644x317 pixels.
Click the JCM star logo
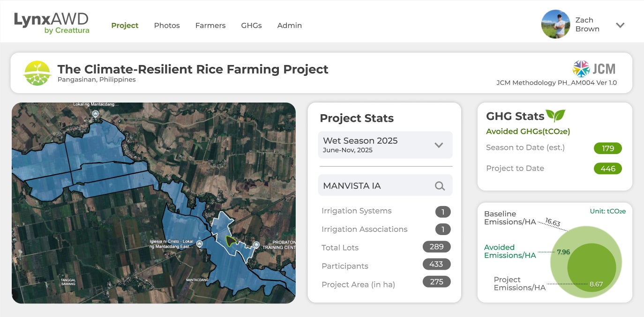pyautogui.click(x=581, y=69)
